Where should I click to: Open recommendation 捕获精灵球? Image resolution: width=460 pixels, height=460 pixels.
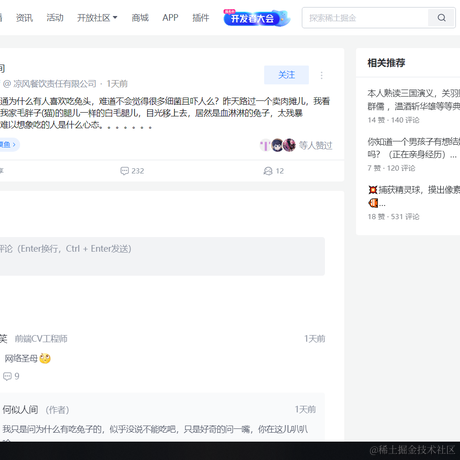[x=414, y=196]
